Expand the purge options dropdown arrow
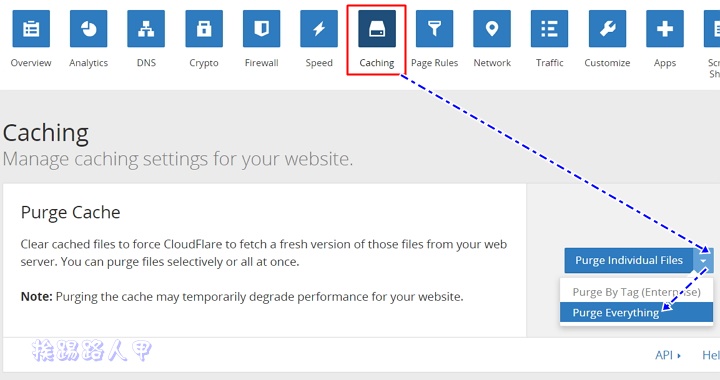This screenshot has height=380, width=720. 703,260
